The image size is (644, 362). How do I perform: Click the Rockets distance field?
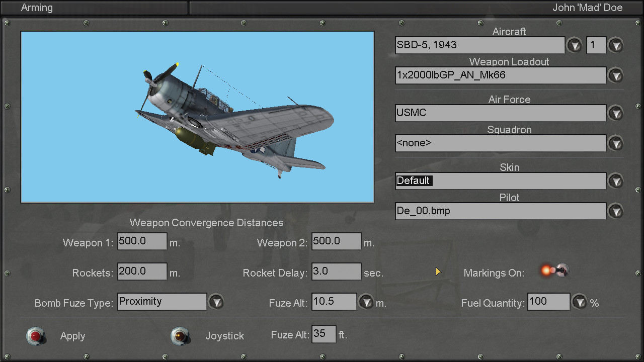[142, 271]
